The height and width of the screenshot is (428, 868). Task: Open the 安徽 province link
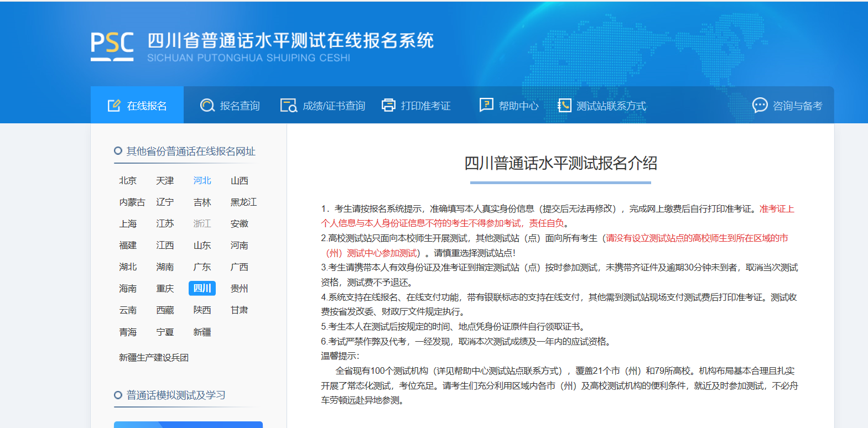point(240,224)
